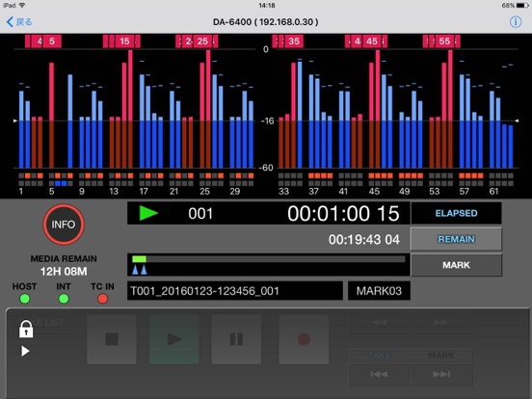Skip to the previous take or mark button
This screenshot has width=532, height=399.
click(x=380, y=374)
